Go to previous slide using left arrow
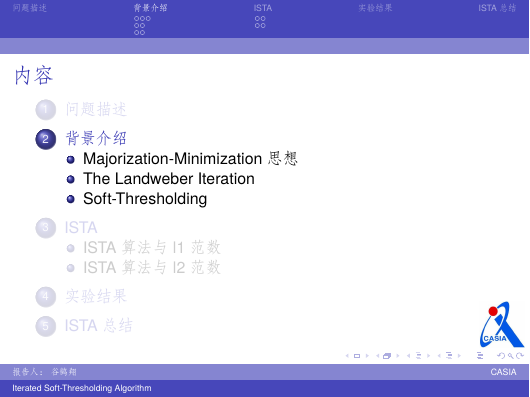The image size is (530, 397). tap(347, 356)
